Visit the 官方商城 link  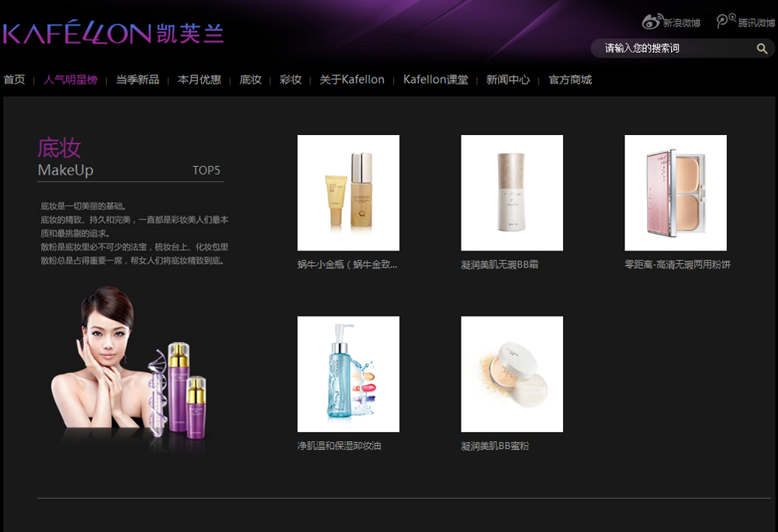click(x=570, y=79)
